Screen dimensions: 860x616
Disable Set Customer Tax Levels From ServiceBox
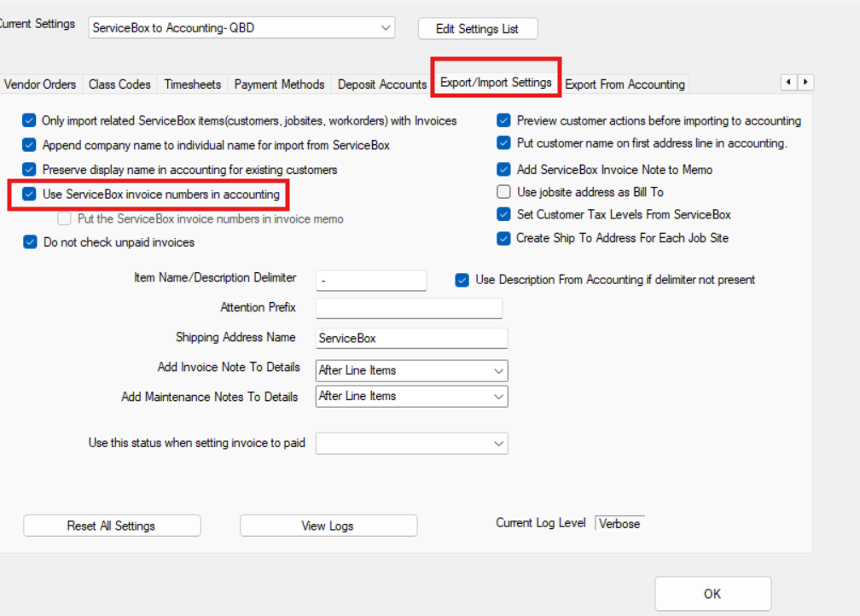click(503, 215)
